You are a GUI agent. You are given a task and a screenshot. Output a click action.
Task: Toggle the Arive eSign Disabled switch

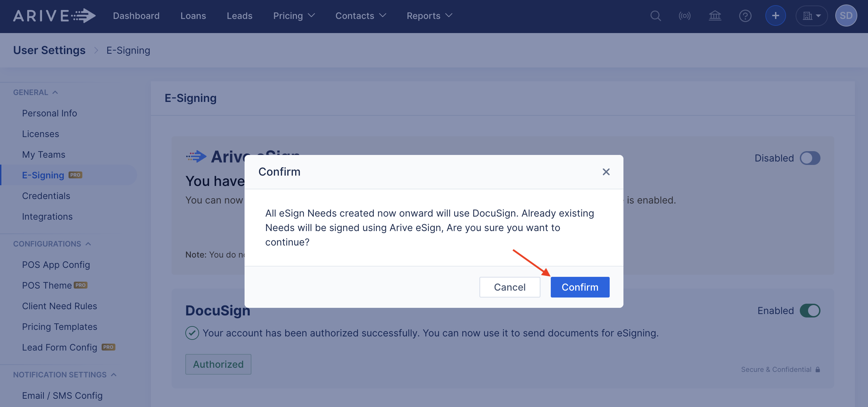(810, 158)
